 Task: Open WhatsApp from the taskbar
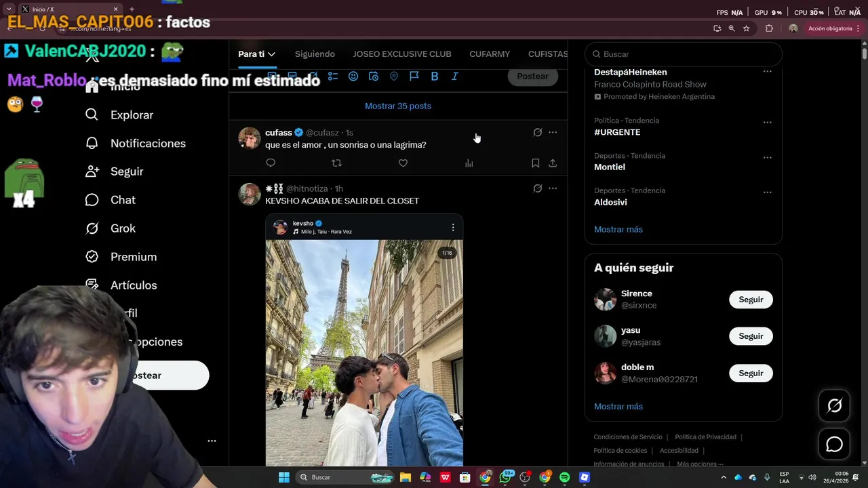click(x=505, y=477)
